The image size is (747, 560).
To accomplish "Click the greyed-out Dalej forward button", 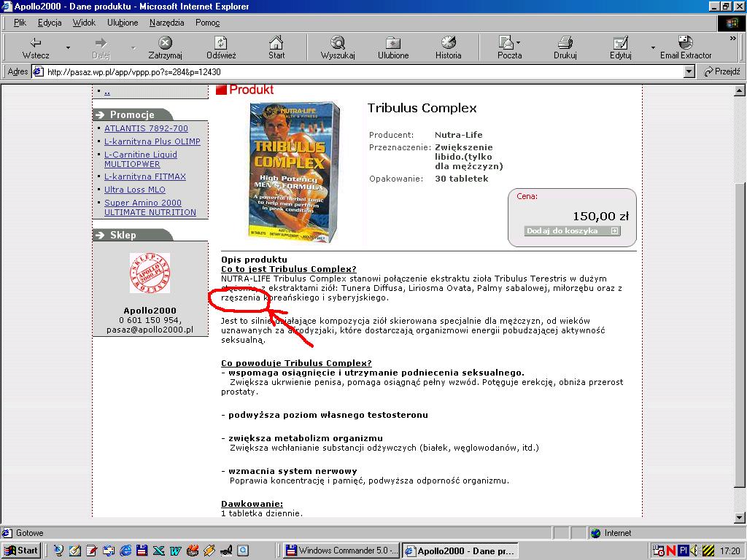I will coord(101,47).
